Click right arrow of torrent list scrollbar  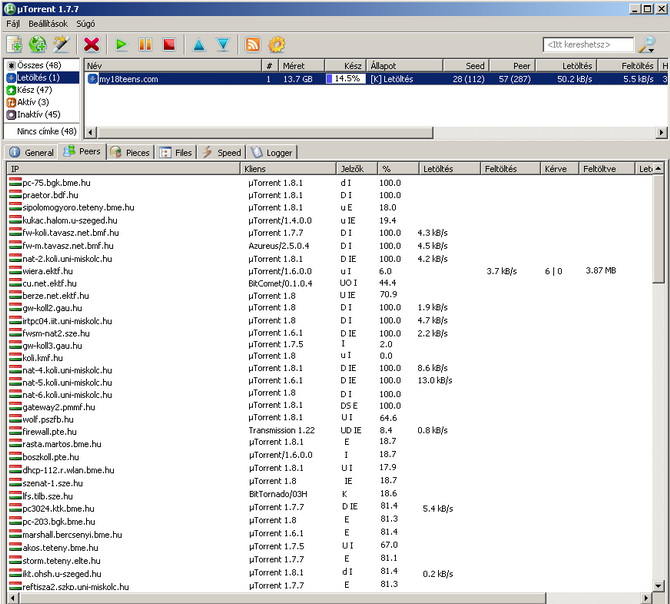click(x=661, y=132)
